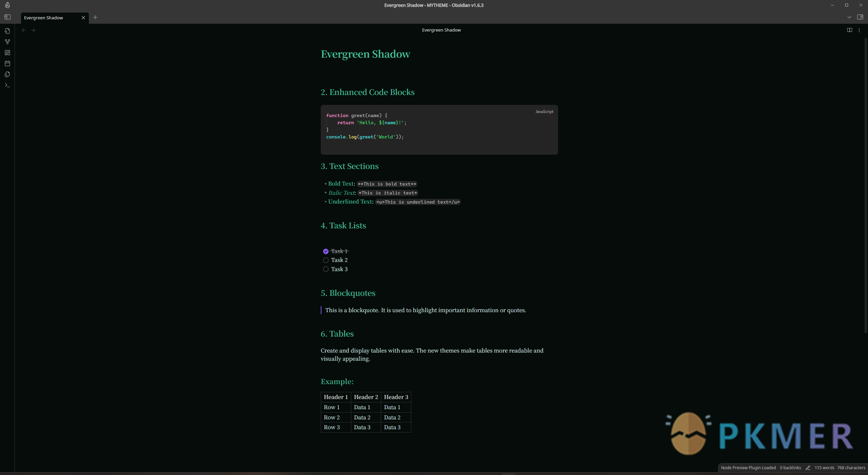The width and height of the screenshot is (868, 475).
Task: Switch to reading view with the book icon
Action: (850, 30)
